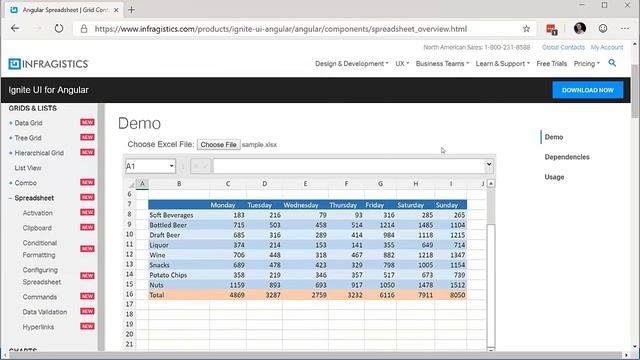Image resolution: width=640 pixels, height=360 pixels.
Task: Go back to the previous page
Action: [15, 29]
